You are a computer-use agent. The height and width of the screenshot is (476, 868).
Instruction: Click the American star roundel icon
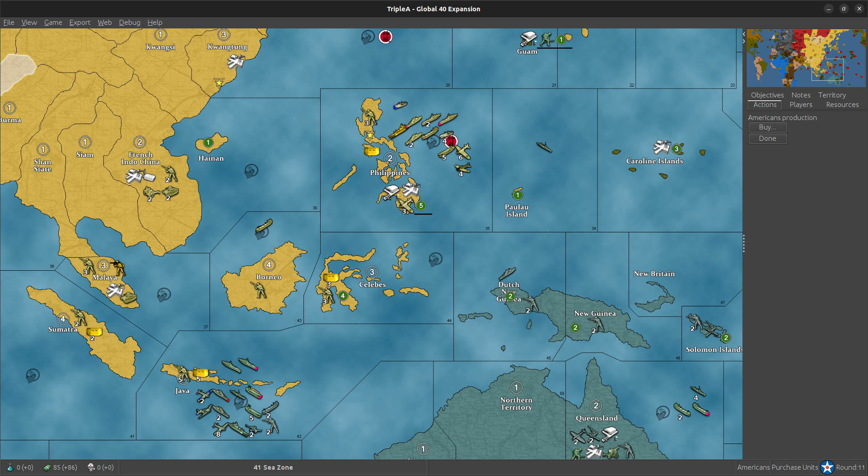tap(827, 467)
